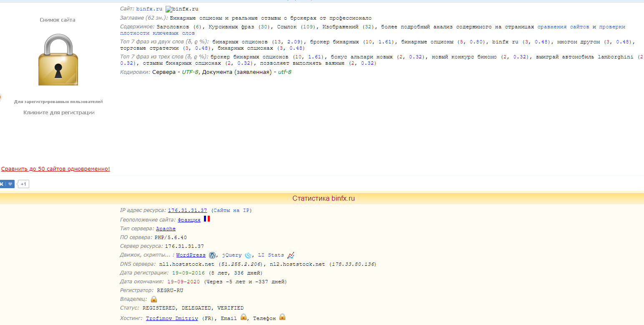Click the large golden padlock site snapshot
Viewport: 644px width, 325px height.
[58, 60]
